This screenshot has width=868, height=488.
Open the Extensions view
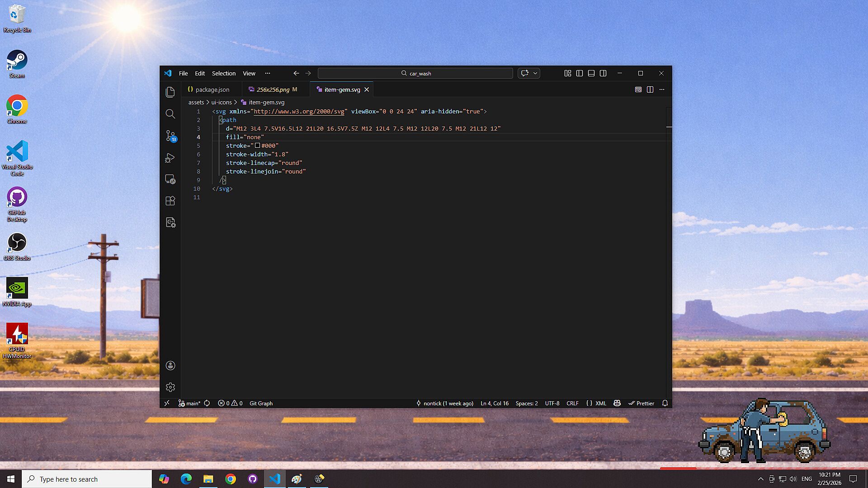pos(170,201)
